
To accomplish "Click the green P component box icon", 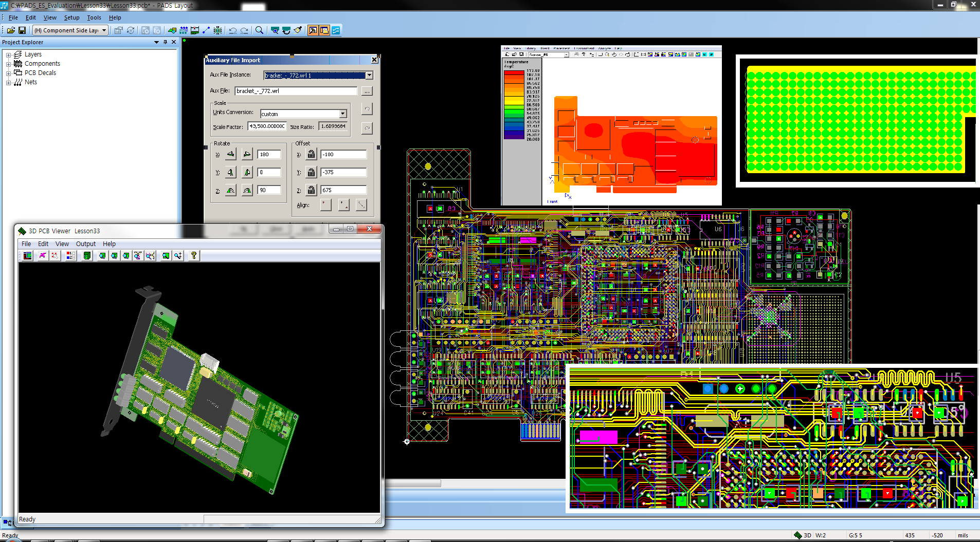I will [x=87, y=255].
